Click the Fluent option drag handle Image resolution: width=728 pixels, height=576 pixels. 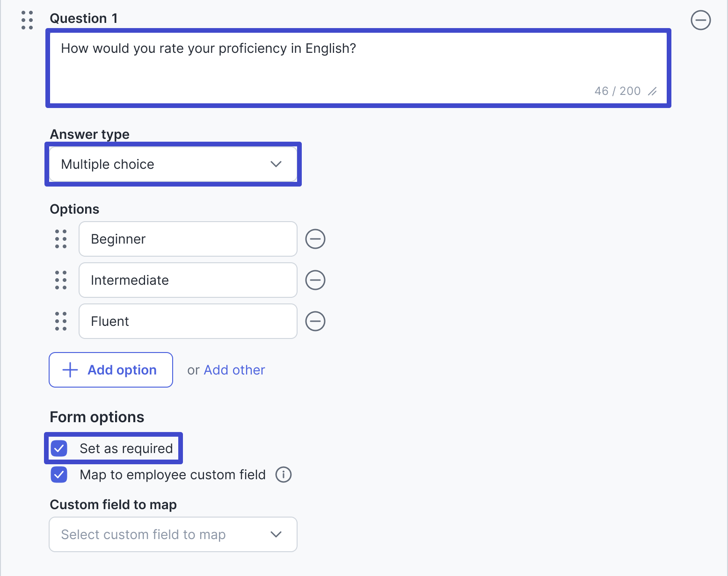coord(61,321)
